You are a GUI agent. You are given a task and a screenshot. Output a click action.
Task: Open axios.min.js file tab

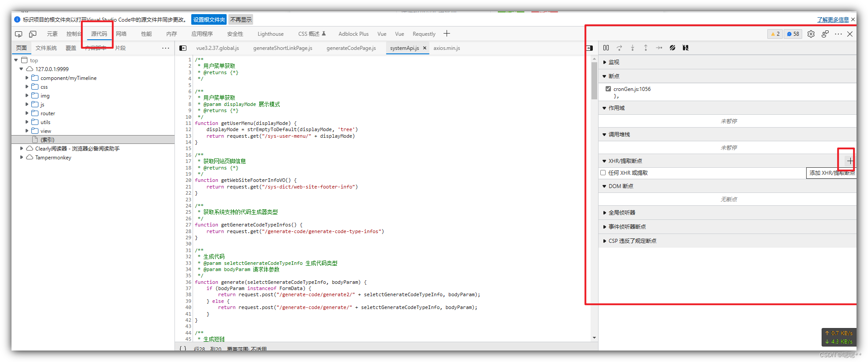coord(447,48)
